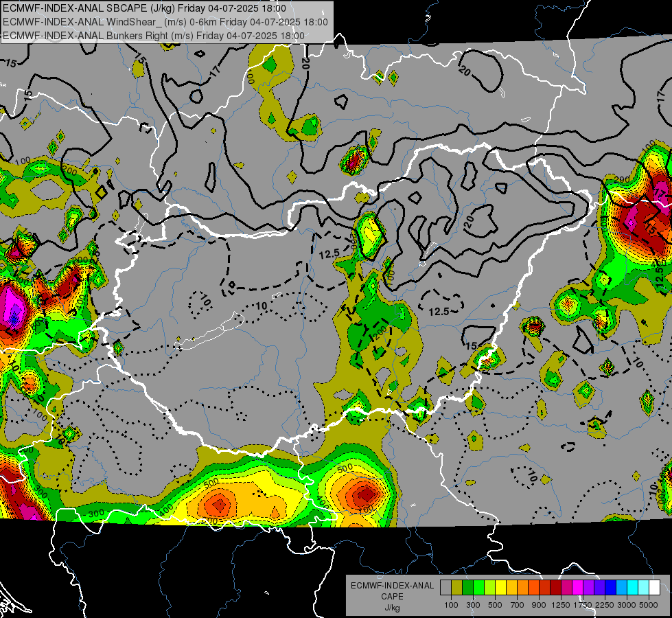Click the legend's 500 scale value
This screenshot has height=618, width=672.
coord(495,605)
